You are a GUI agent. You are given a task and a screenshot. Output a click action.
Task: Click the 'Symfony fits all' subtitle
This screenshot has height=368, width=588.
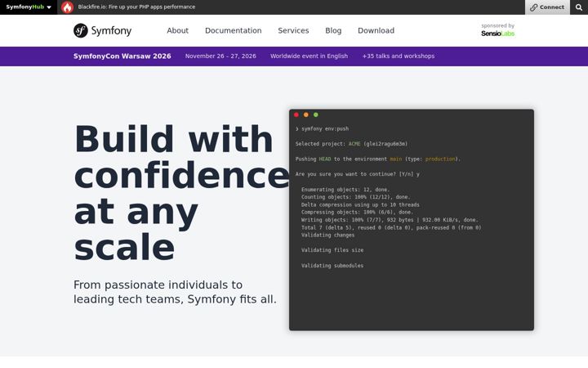tap(175, 292)
